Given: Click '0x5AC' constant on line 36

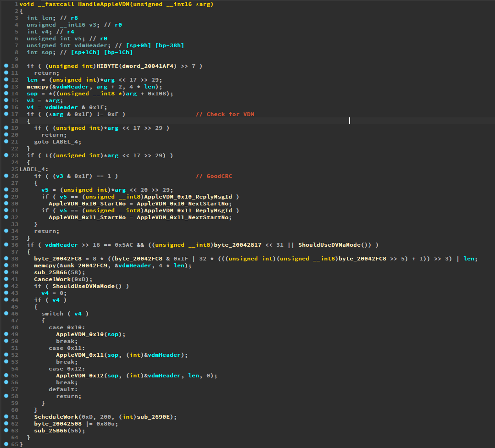Looking at the screenshot, I should click(x=124, y=245).
